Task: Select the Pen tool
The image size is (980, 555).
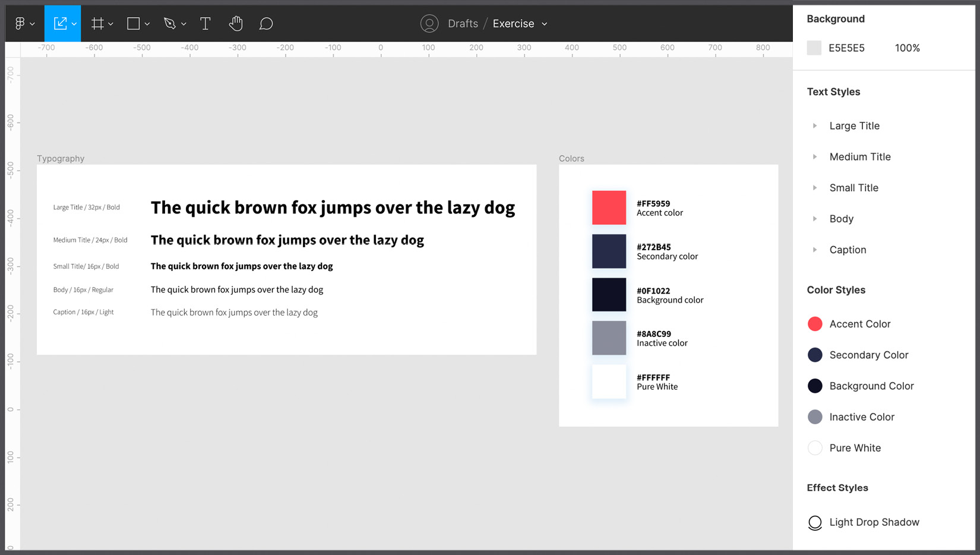Action: [x=170, y=23]
